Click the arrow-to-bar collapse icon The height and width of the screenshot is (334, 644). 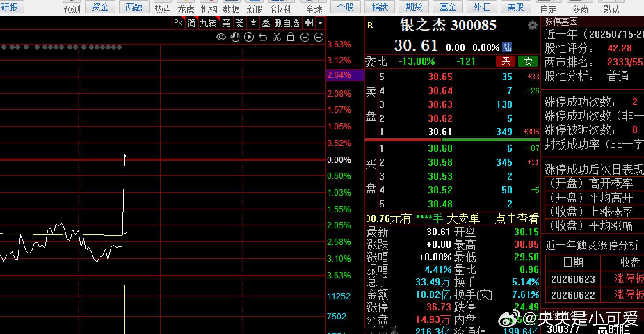308,23
